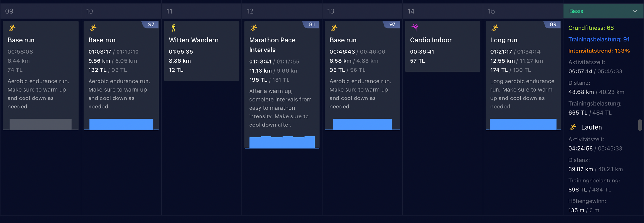
Task: Click the running icon on Marathon Pace Intervals
Action: tap(254, 28)
